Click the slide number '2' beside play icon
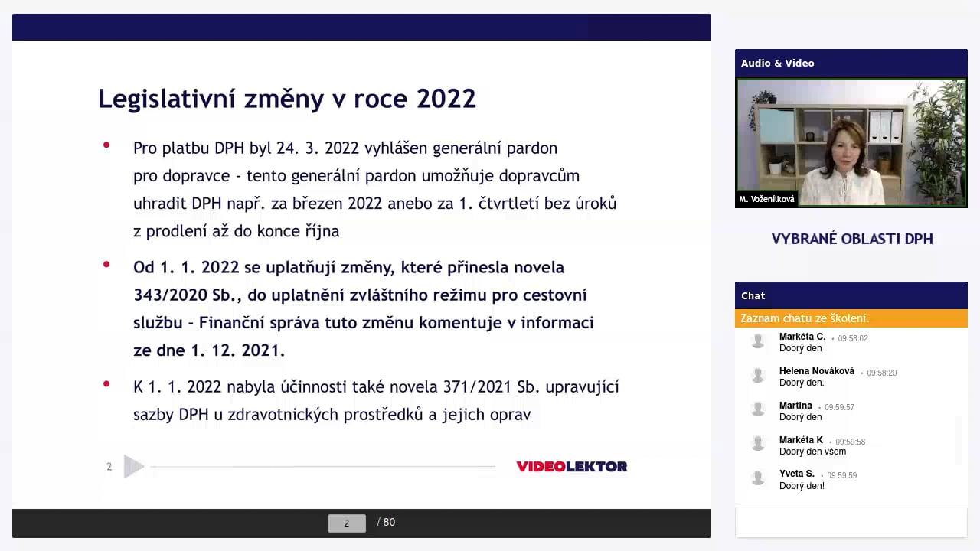 [109, 466]
